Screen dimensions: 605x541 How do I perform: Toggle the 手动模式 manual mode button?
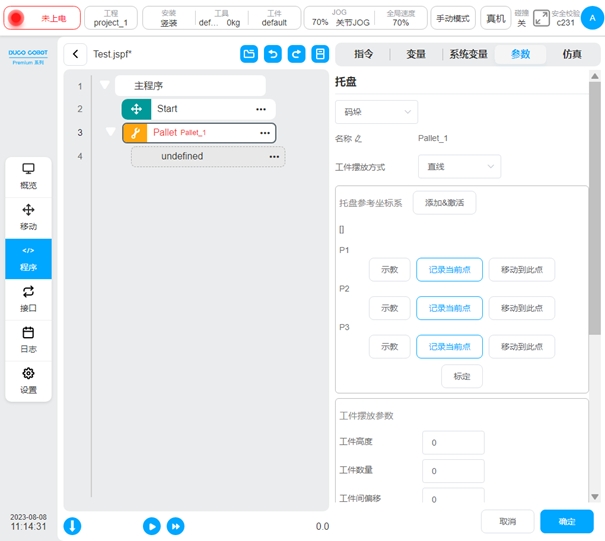453,18
